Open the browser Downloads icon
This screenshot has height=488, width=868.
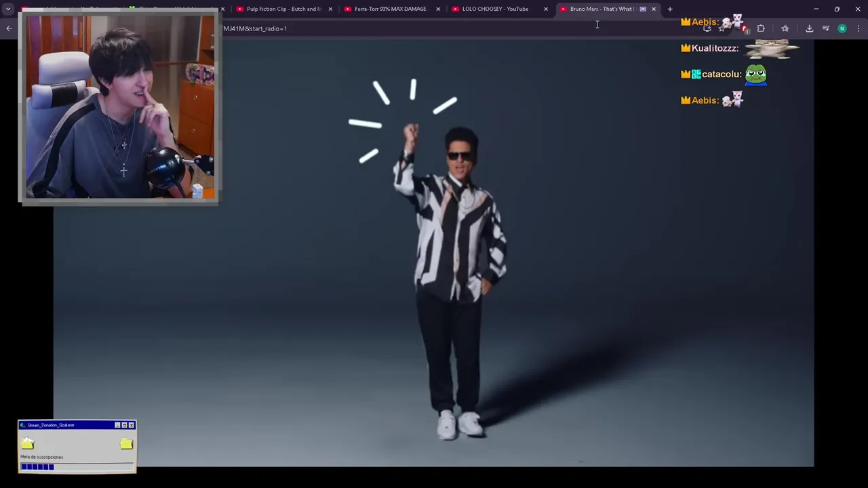809,28
